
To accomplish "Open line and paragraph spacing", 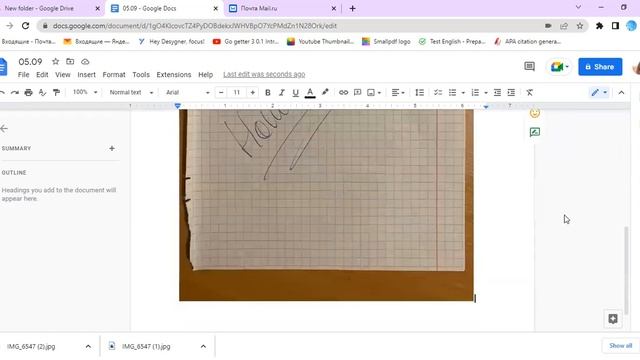I will (420, 93).
